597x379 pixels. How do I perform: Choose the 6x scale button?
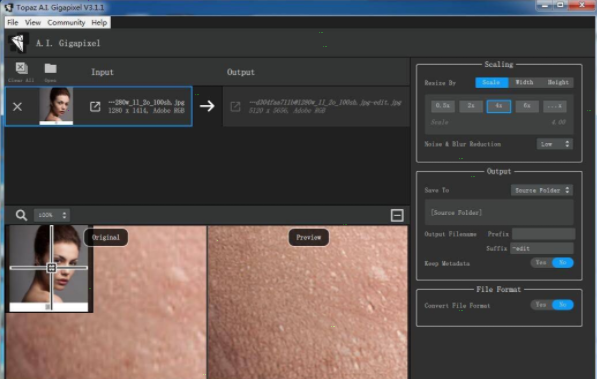(x=527, y=106)
